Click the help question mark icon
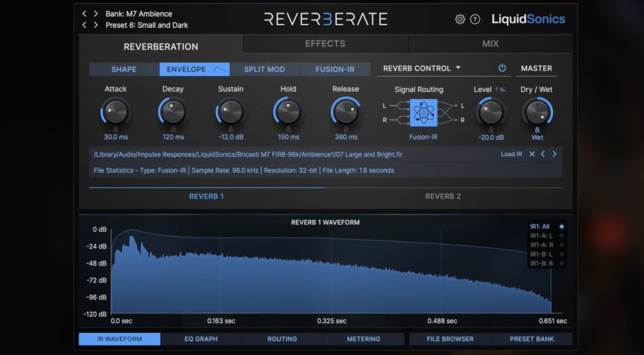644x355 pixels. (476, 19)
